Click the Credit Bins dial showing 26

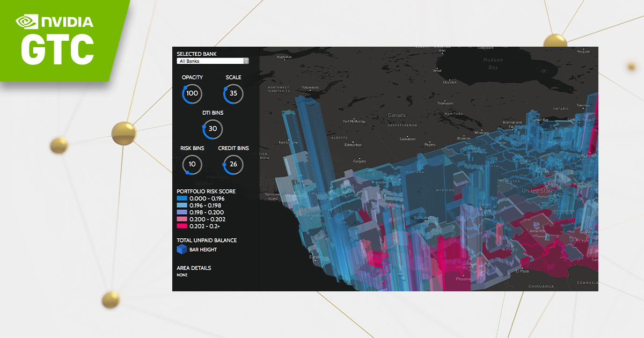pos(233,164)
